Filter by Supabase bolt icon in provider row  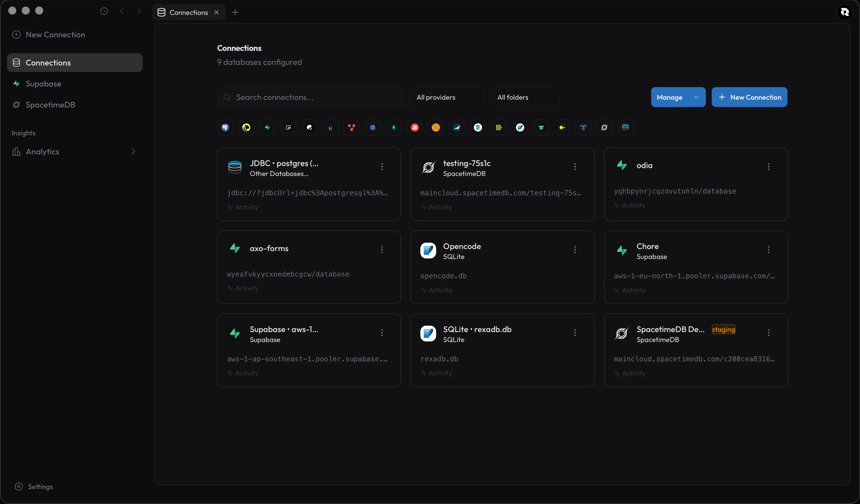(x=267, y=127)
